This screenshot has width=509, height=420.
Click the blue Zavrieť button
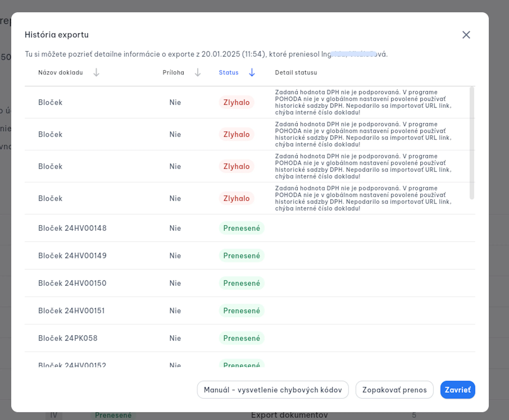[458, 390]
